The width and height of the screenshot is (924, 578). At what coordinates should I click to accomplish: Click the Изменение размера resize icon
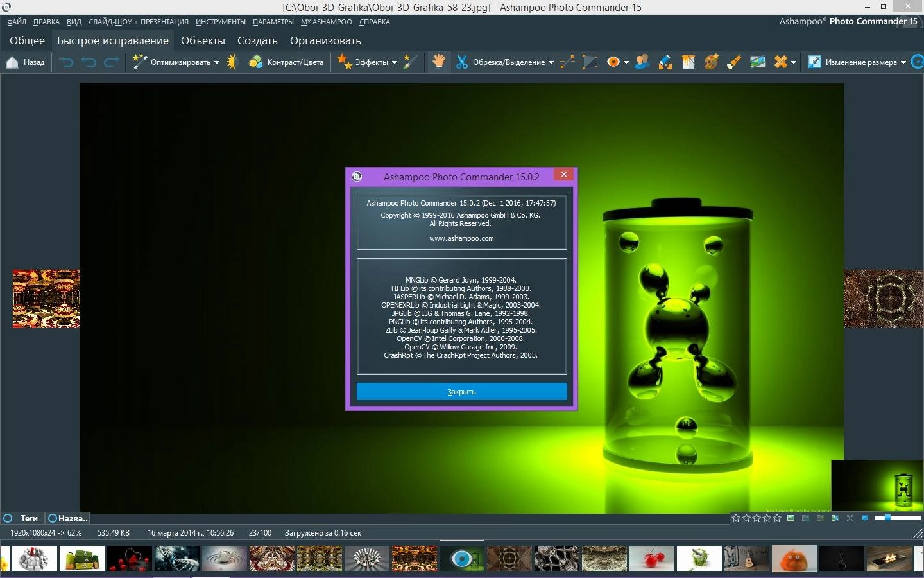click(815, 62)
